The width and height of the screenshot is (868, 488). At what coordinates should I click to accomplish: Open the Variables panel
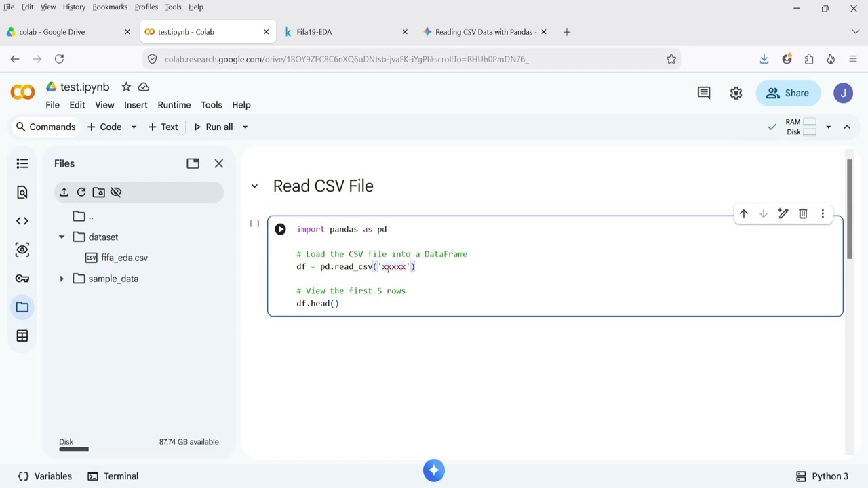[x=45, y=476]
